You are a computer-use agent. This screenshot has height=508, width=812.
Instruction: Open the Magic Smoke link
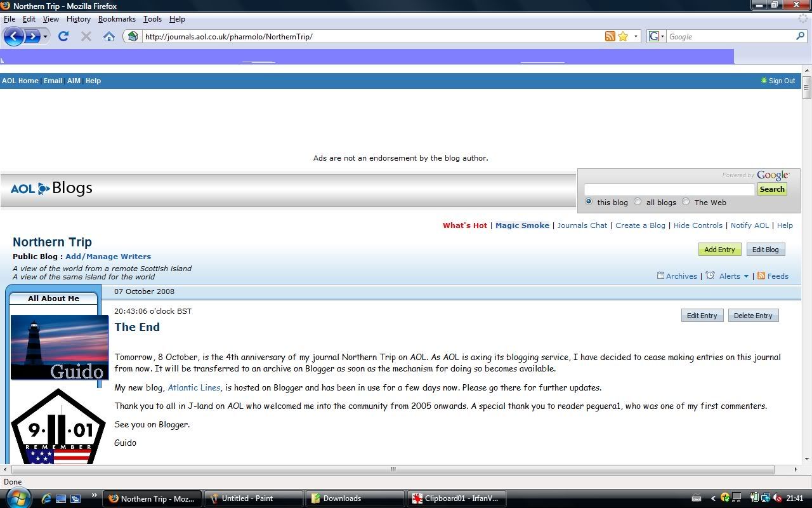click(x=522, y=225)
